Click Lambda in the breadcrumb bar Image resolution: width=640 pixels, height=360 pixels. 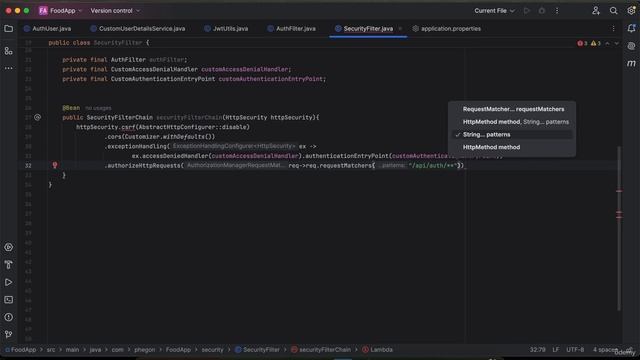coord(377,350)
